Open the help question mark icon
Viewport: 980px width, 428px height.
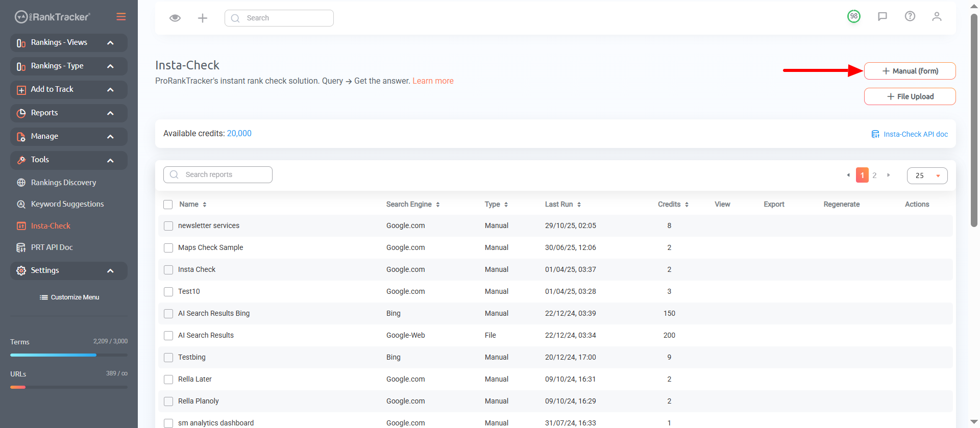(910, 16)
